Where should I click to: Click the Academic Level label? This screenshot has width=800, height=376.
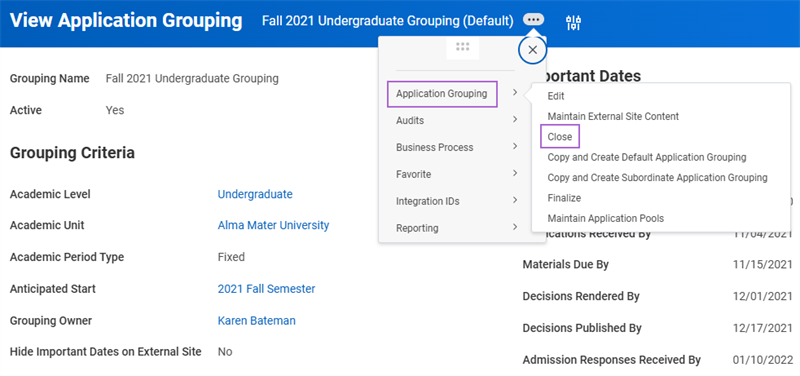coord(50,194)
